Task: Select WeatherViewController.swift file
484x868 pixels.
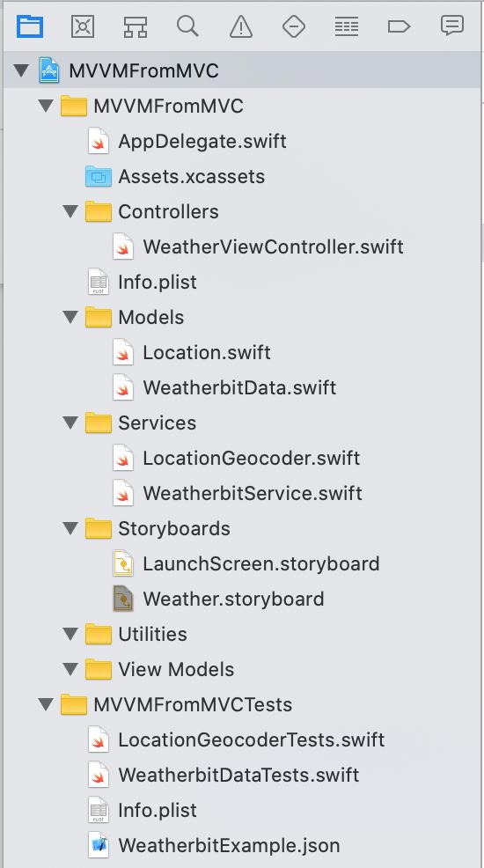Action: tap(258, 246)
